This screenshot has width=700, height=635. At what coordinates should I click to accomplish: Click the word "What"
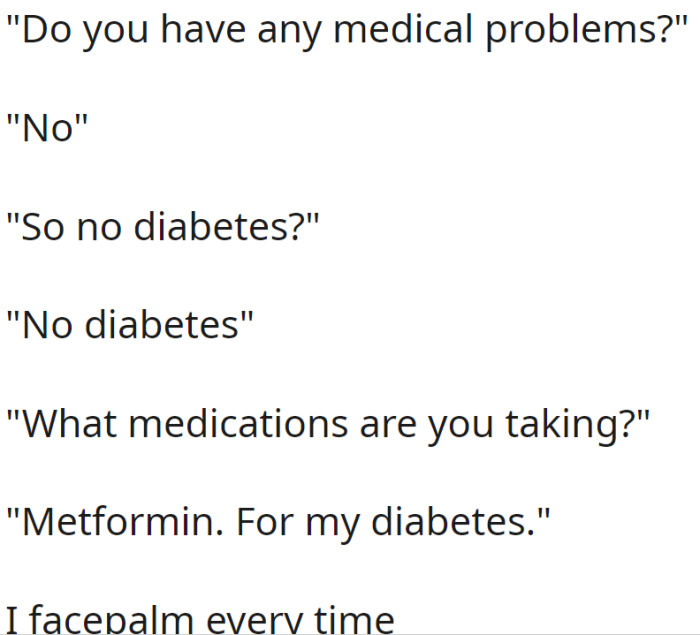(x=70, y=422)
